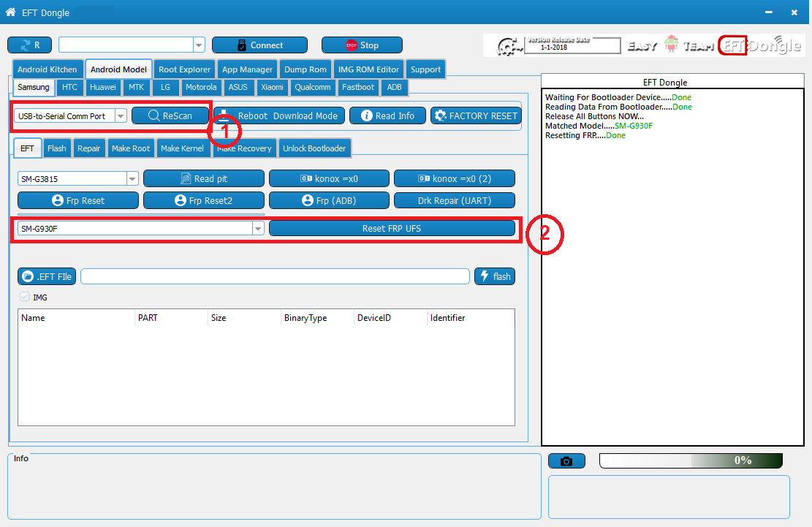
Task: Open the empty port dropdown at top
Action: 199,45
